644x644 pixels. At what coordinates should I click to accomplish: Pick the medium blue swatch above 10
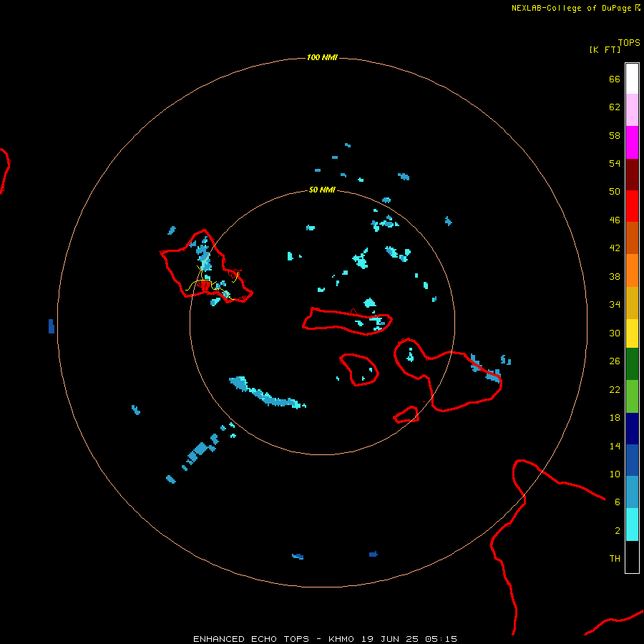pos(632,460)
